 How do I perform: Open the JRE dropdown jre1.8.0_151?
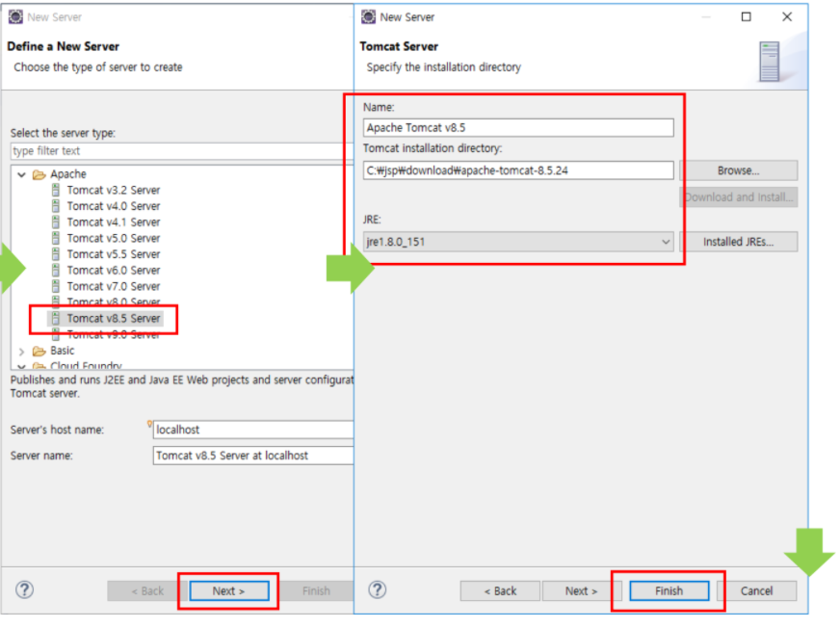pyautogui.click(x=518, y=242)
